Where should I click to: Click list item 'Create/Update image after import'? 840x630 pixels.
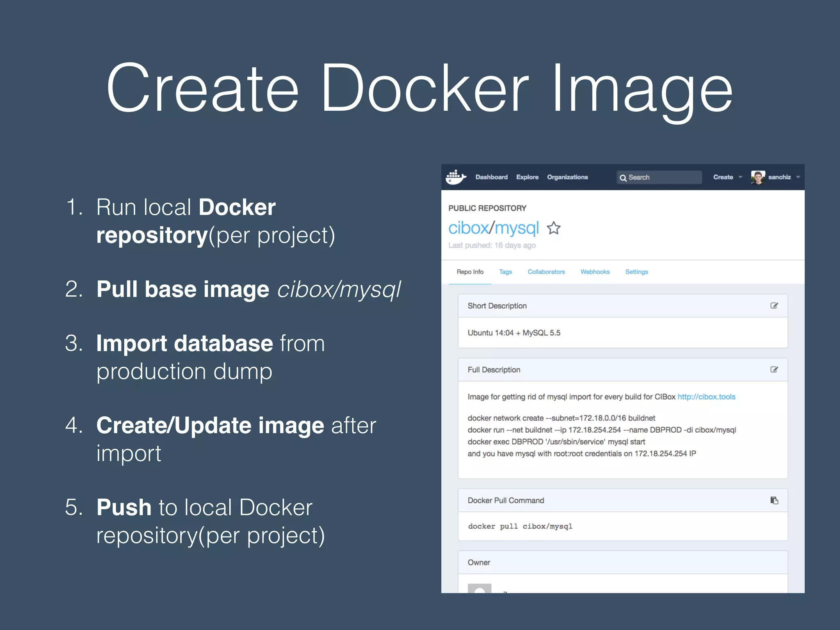pyautogui.click(x=236, y=439)
